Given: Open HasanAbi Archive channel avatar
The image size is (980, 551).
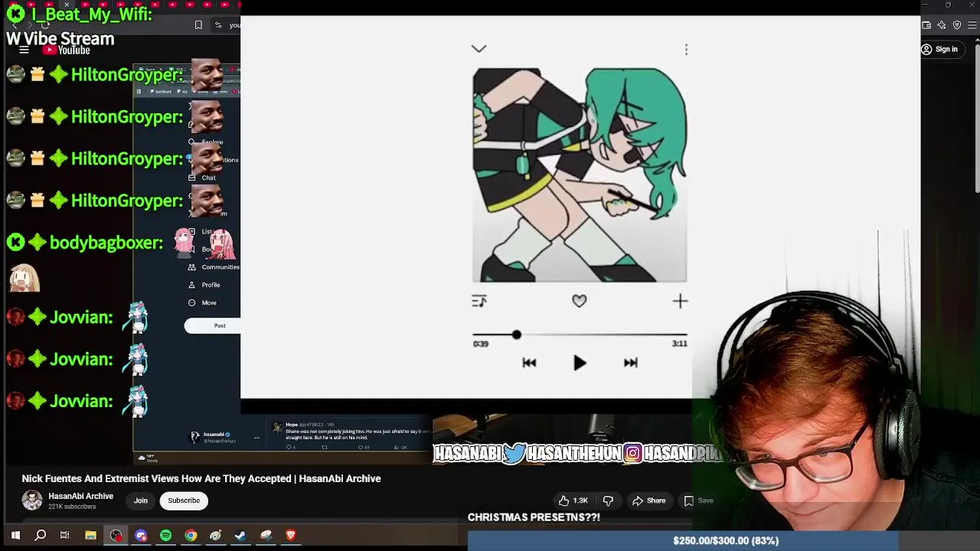Looking at the screenshot, I should pos(32,500).
